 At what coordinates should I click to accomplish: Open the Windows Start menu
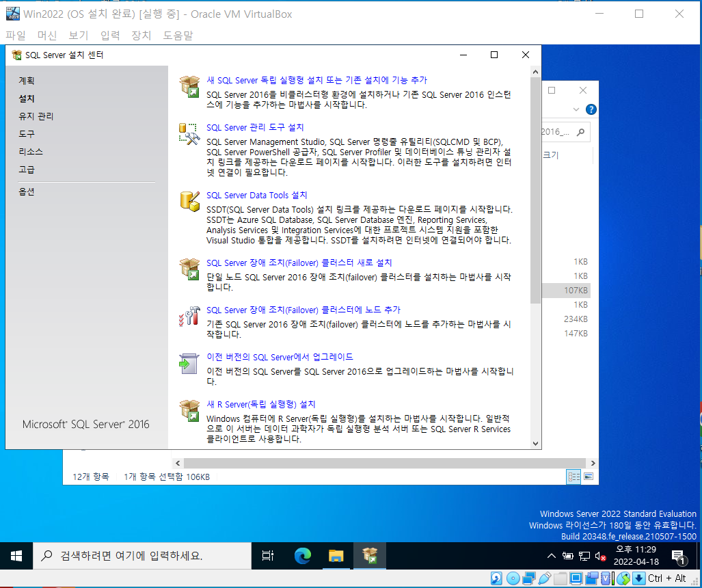(16, 556)
